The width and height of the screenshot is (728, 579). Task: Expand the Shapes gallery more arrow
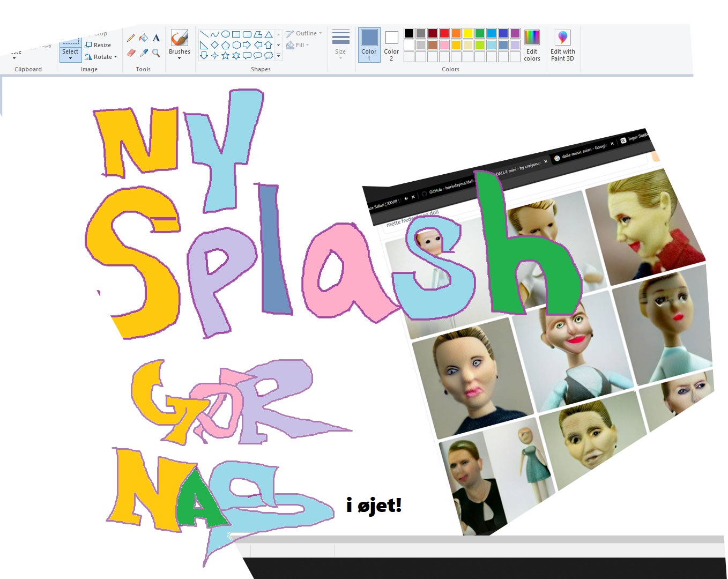[278, 56]
